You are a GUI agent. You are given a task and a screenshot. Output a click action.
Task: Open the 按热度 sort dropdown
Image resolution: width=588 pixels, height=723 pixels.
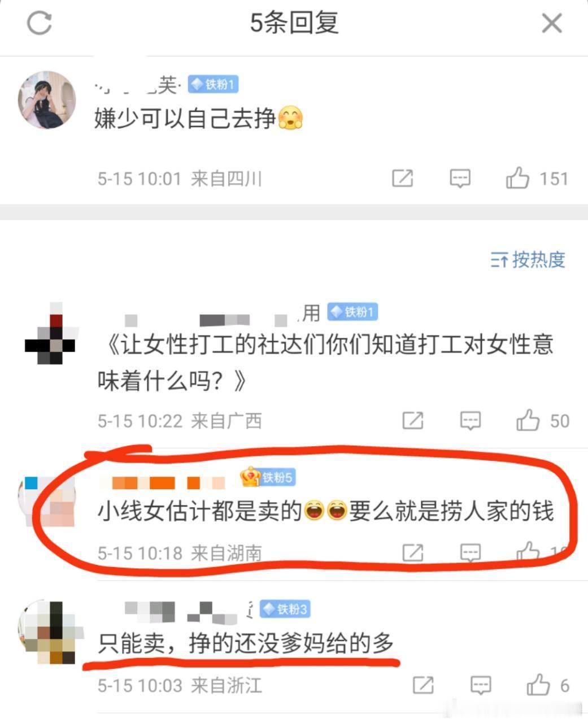point(528,260)
